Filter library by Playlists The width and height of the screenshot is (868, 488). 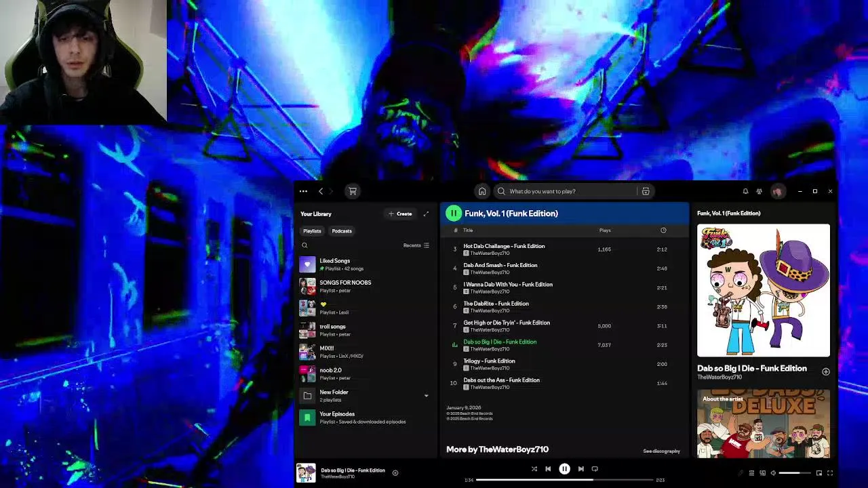(312, 231)
